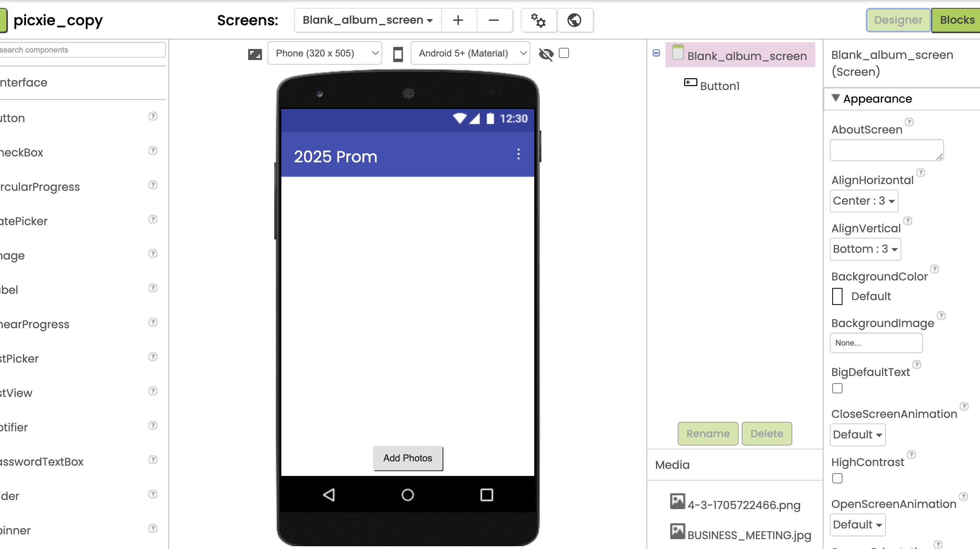Open project properties gears icon

538,20
